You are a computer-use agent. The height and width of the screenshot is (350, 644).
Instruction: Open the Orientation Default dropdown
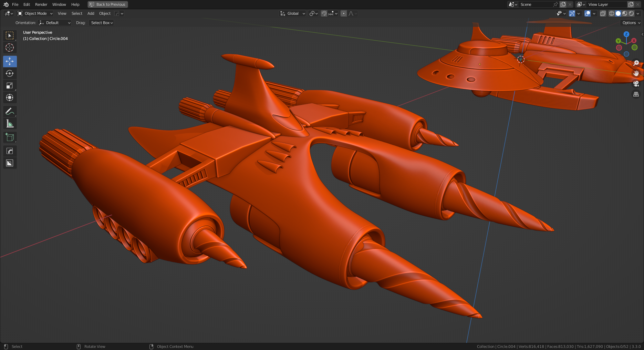[55, 23]
